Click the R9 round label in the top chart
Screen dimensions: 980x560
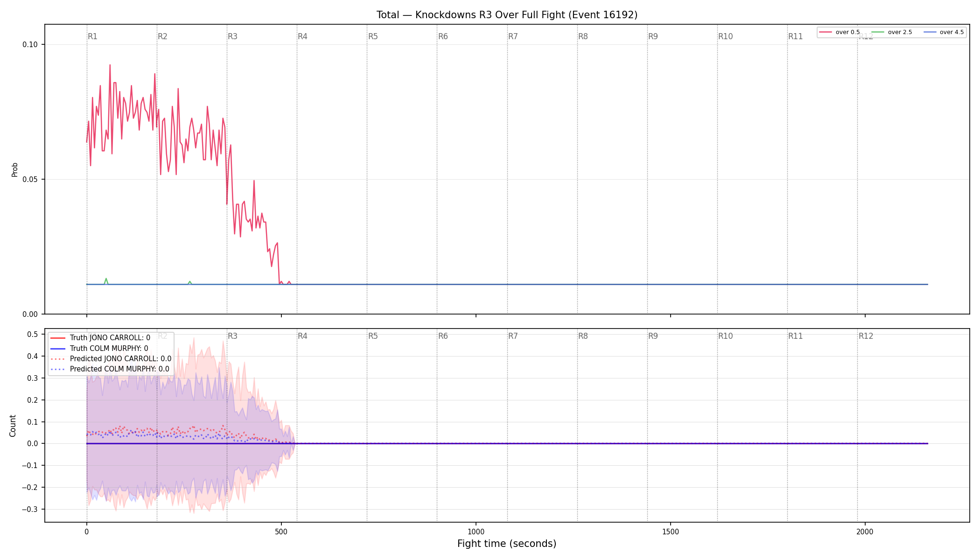click(653, 36)
